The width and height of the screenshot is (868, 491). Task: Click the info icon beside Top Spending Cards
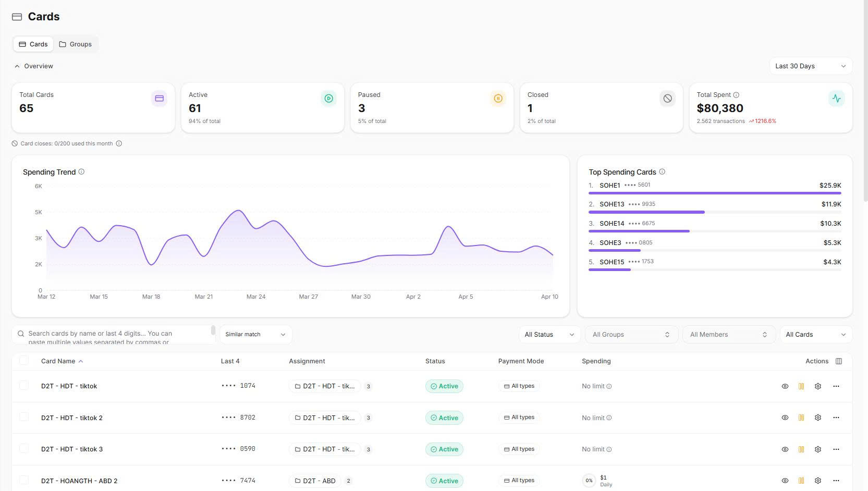(x=662, y=172)
